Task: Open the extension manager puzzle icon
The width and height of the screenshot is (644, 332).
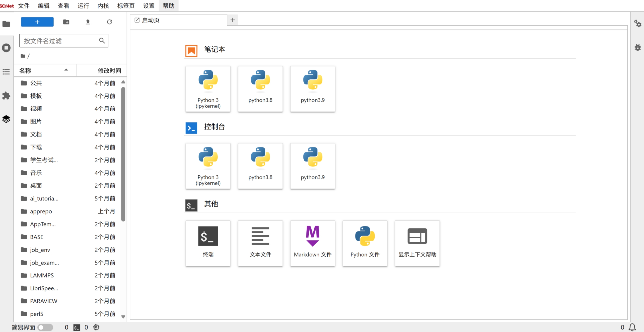Action: 6,95
